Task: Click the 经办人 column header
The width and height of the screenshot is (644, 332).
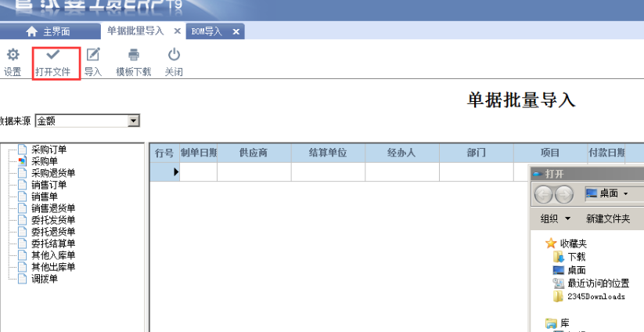Action: click(402, 153)
